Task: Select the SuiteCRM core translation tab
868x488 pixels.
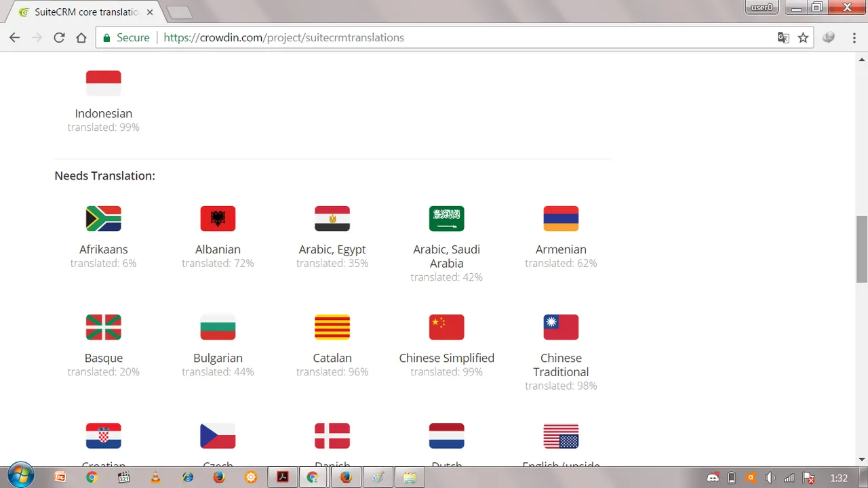Action: point(85,12)
